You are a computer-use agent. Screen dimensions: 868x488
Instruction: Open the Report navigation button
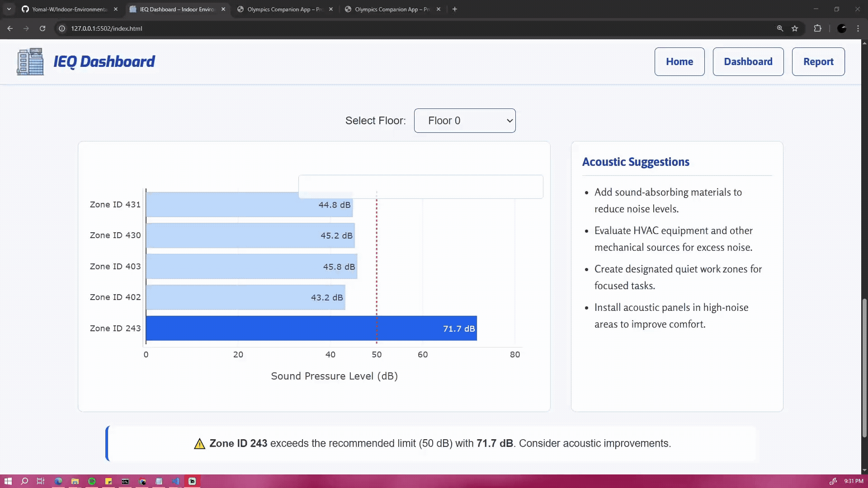(818, 62)
